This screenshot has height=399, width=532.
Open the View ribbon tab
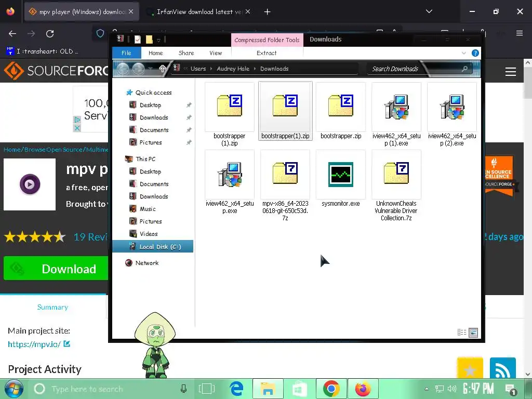[x=216, y=53]
